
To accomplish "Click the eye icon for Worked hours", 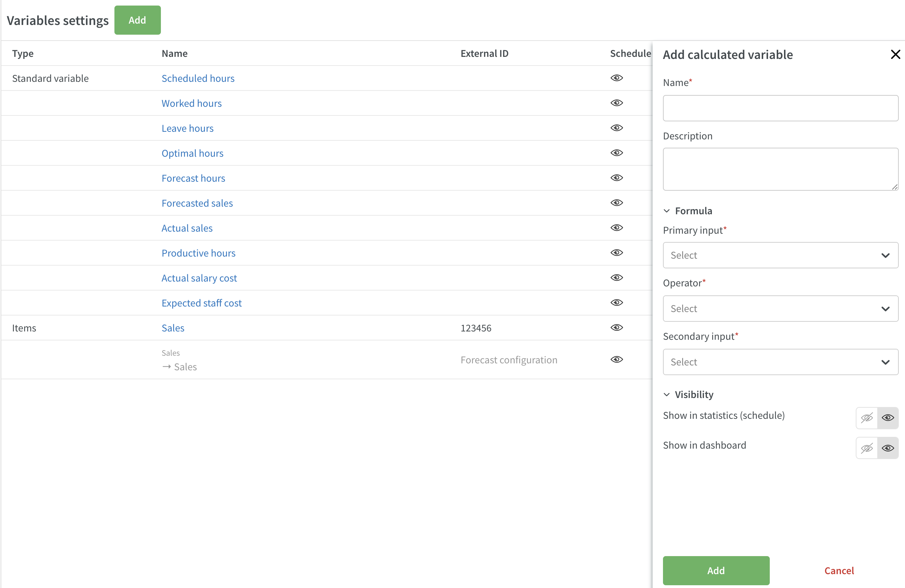I will pos(617,103).
